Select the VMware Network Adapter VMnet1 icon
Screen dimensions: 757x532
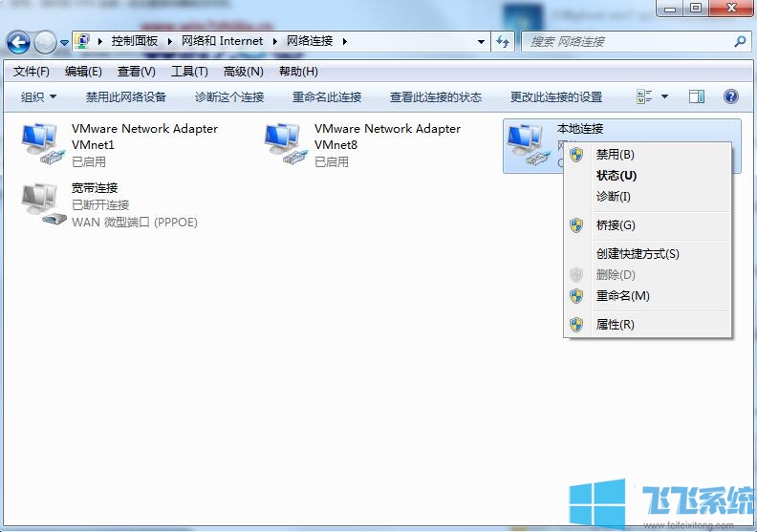[41, 145]
